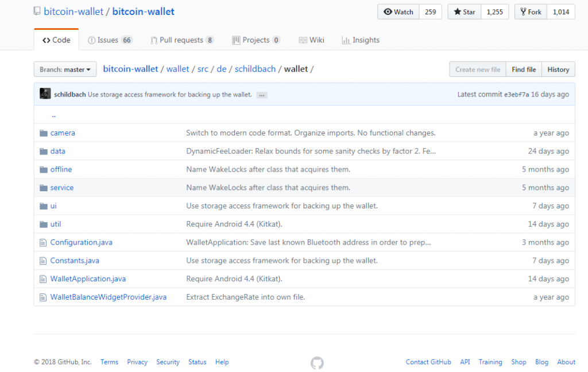The height and width of the screenshot is (372, 588).
Task: Switch to the Issues tab
Action: (x=110, y=40)
